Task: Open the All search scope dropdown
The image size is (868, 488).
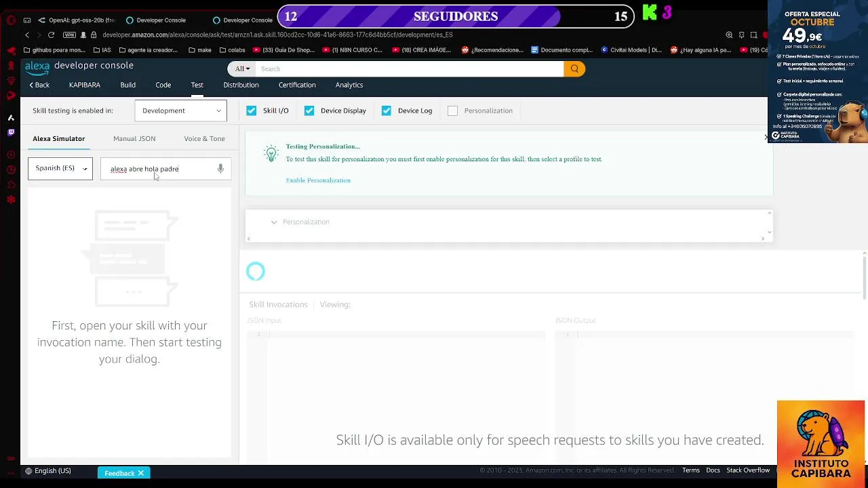Action: (242, 68)
